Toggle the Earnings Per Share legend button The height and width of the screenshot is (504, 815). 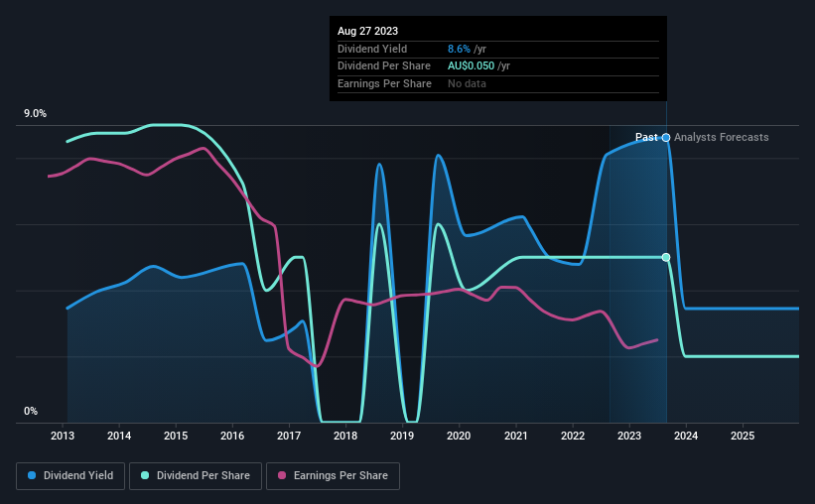tap(333, 476)
